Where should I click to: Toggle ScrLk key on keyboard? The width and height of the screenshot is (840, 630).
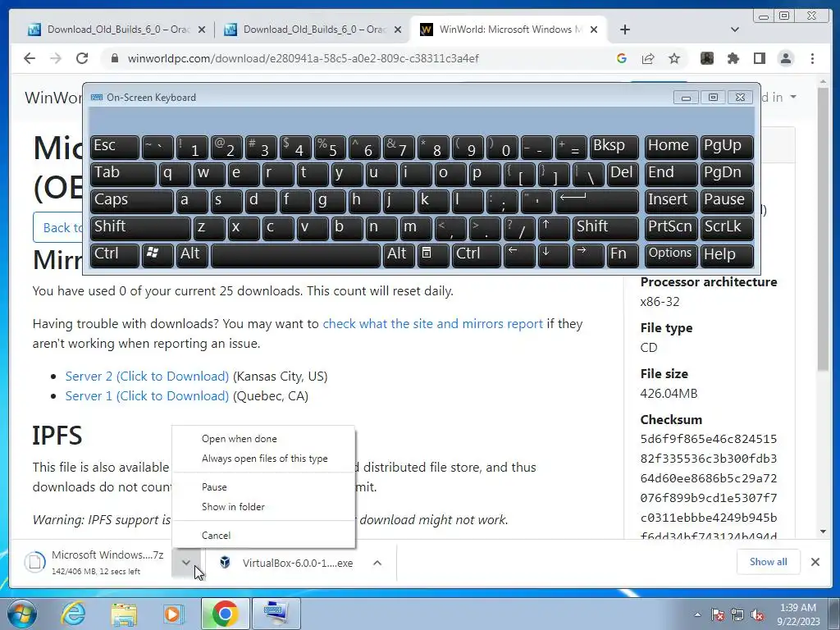pos(727,228)
